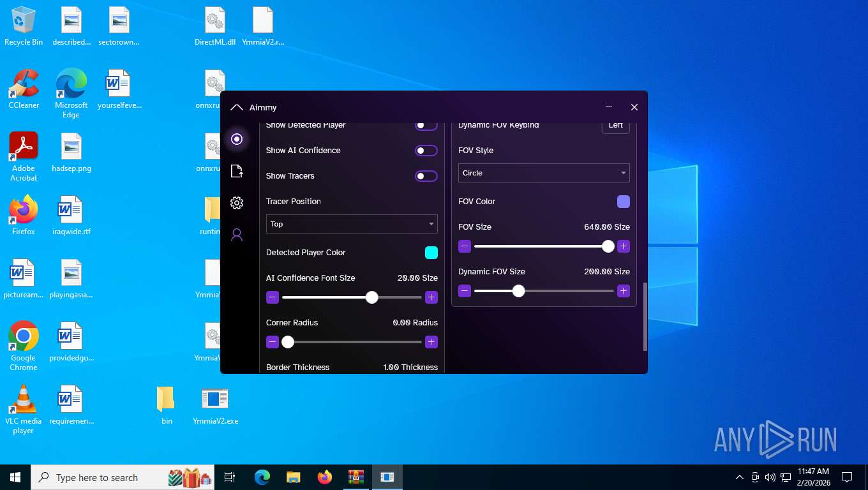Click the Aimmy logo in the title bar

(x=237, y=107)
